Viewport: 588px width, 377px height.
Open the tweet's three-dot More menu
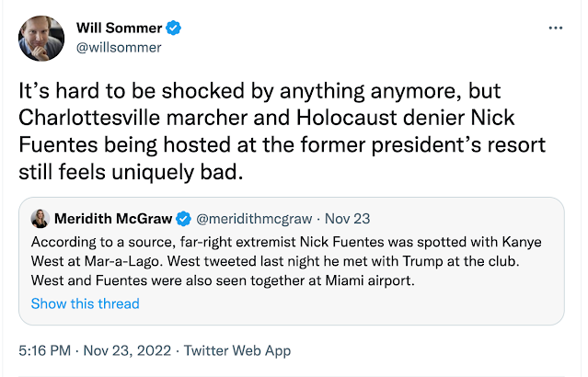point(555,29)
